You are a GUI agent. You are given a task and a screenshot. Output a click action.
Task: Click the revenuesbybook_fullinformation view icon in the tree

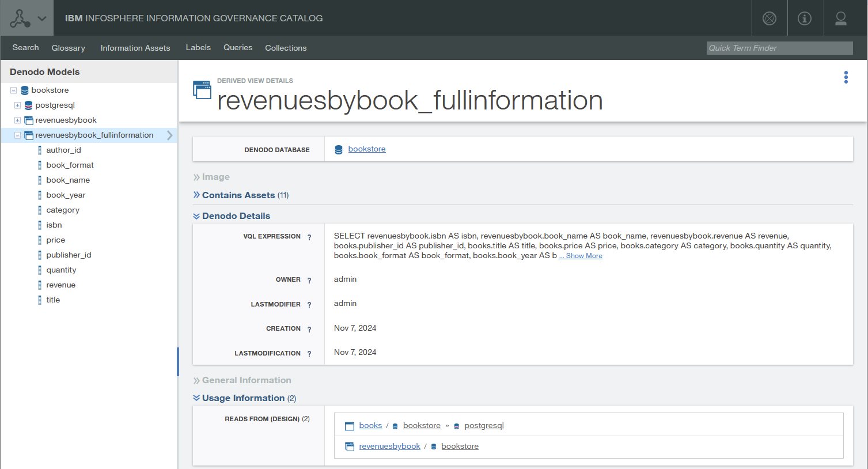pyautogui.click(x=28, y=135)
